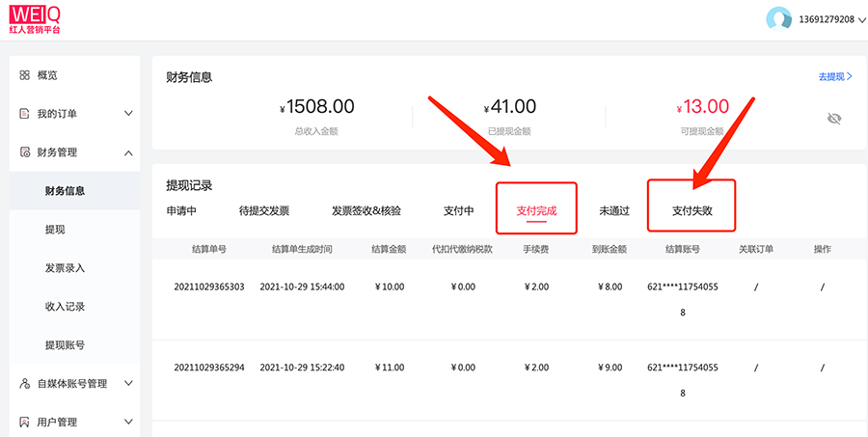Viewport: 868px width, 437px height.
Task: Click the 概览 overview grid icon
Action: pos(25,75)
